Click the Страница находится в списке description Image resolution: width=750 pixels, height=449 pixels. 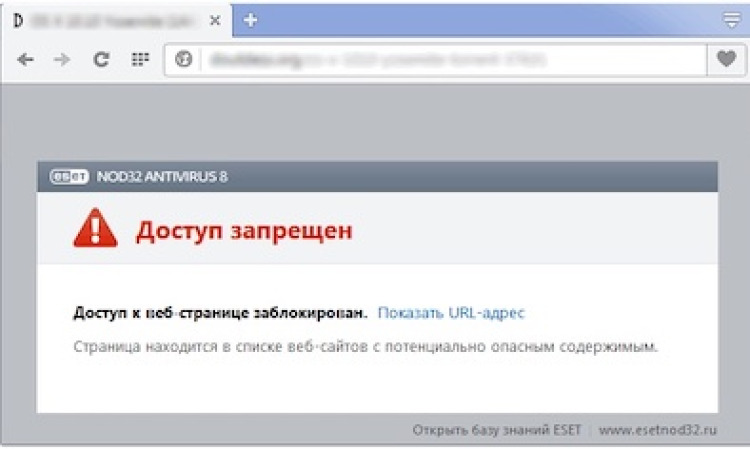(x=366, y=346)
